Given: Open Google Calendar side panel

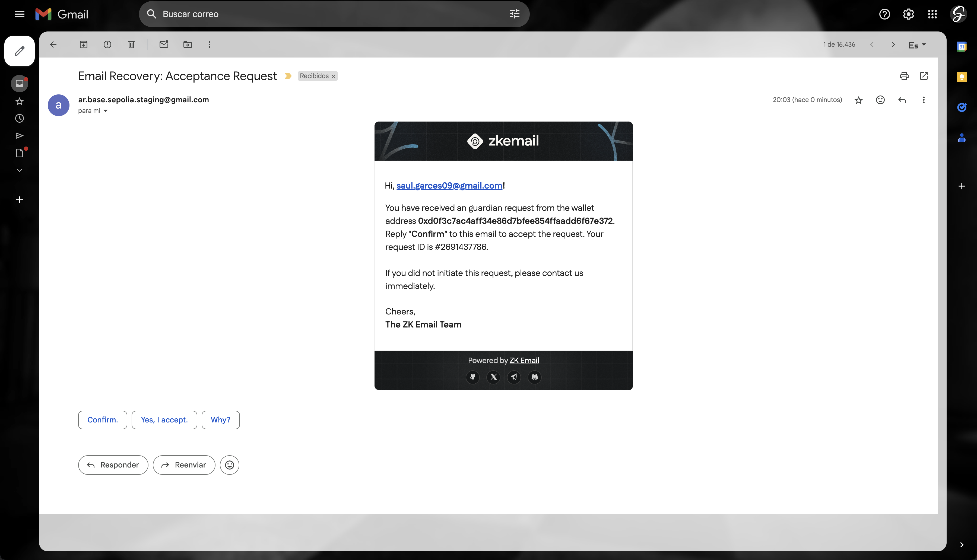Looking at the screenshot, I should [x=961, y=47].
